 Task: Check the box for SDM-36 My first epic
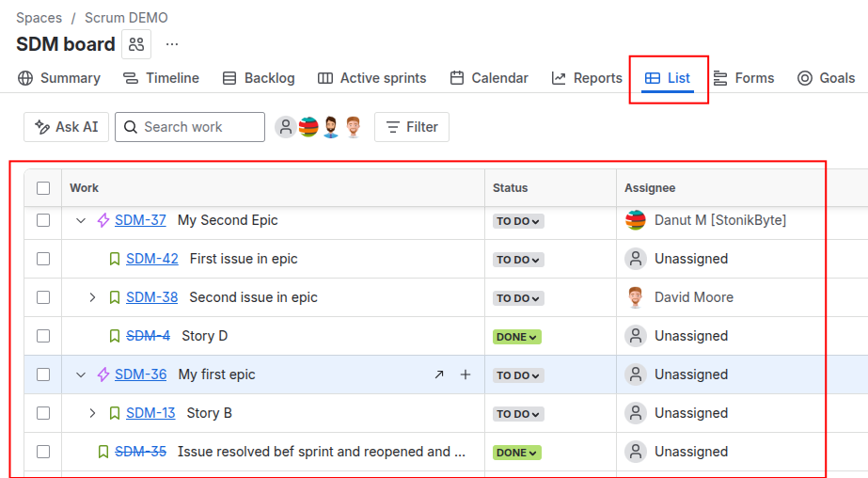point(43,374)
